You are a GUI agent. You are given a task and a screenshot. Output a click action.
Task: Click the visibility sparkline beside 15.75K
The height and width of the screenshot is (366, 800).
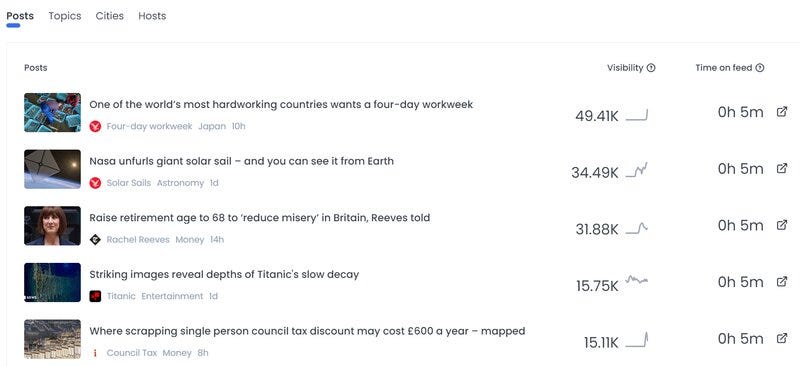(637, 280)
